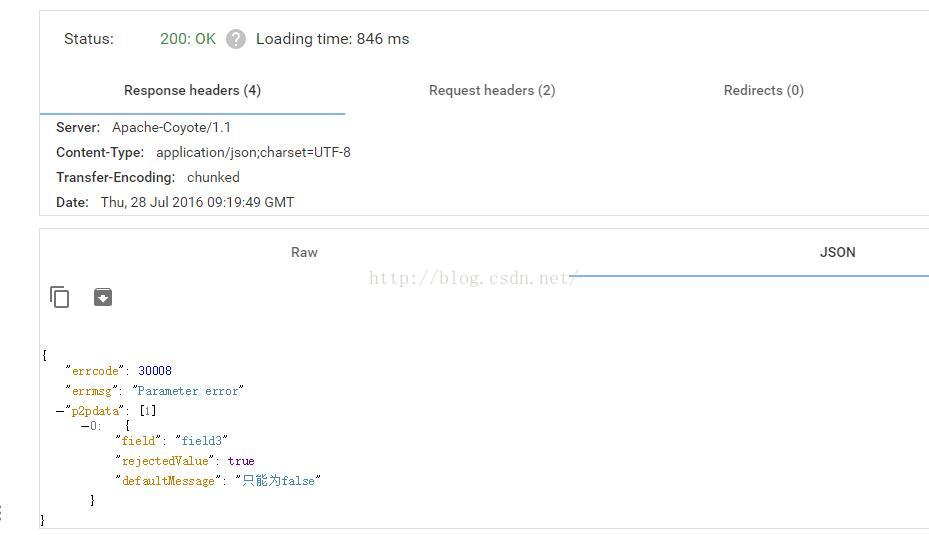
Task: Click the errcode value 30008
Action: (x=155, y=371)
